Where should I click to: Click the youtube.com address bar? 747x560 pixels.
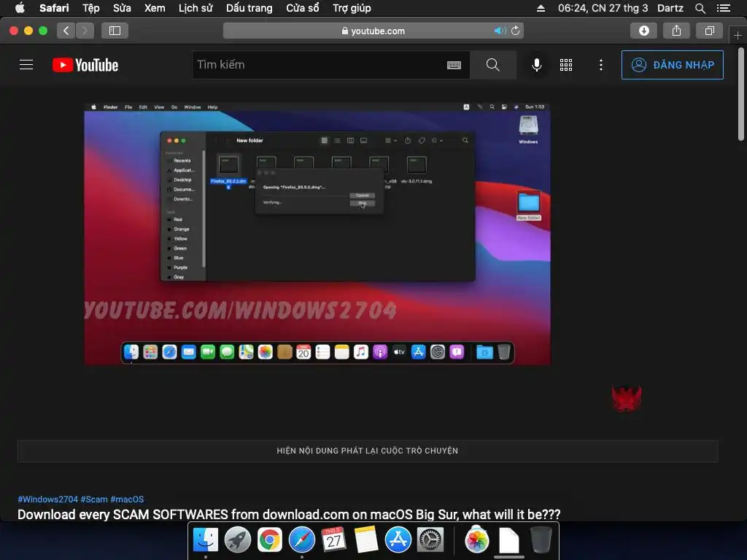pyautogui.click(x=373, y=31)
